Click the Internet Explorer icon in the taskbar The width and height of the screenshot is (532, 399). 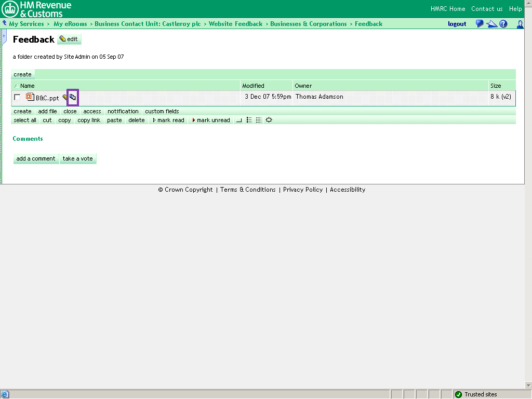6,394
